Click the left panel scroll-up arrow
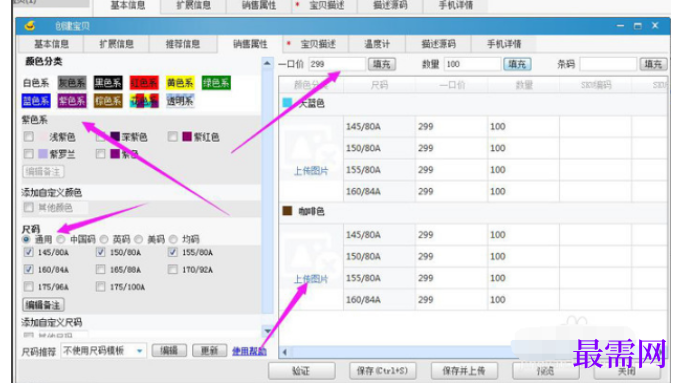The width and height of the screenshot is (685, 385). (x=267, y=63)
